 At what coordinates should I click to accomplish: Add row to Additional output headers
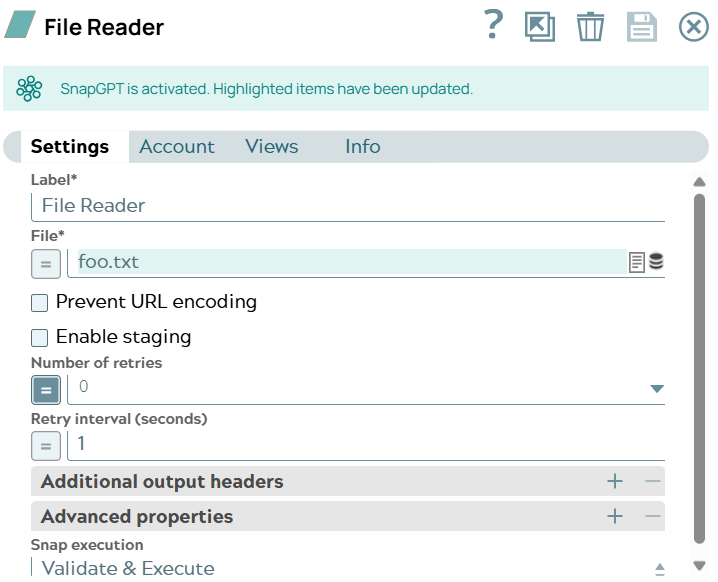tap(615, 482)
